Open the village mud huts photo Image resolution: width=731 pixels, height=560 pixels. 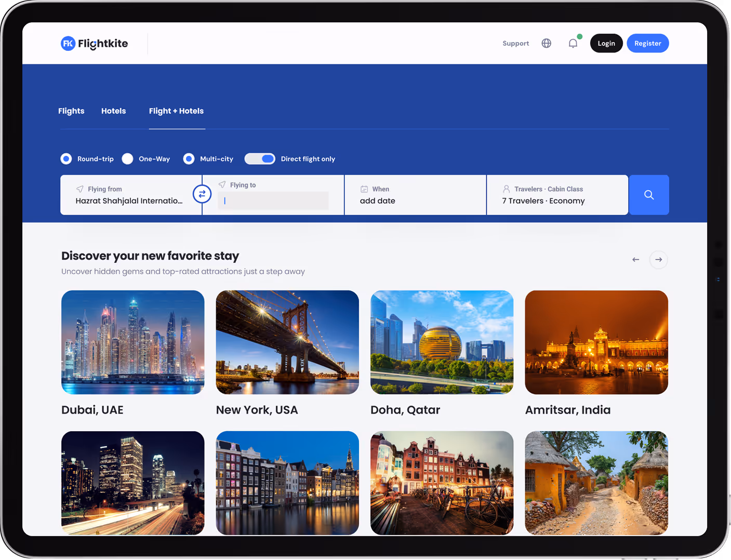click(596, 483)
